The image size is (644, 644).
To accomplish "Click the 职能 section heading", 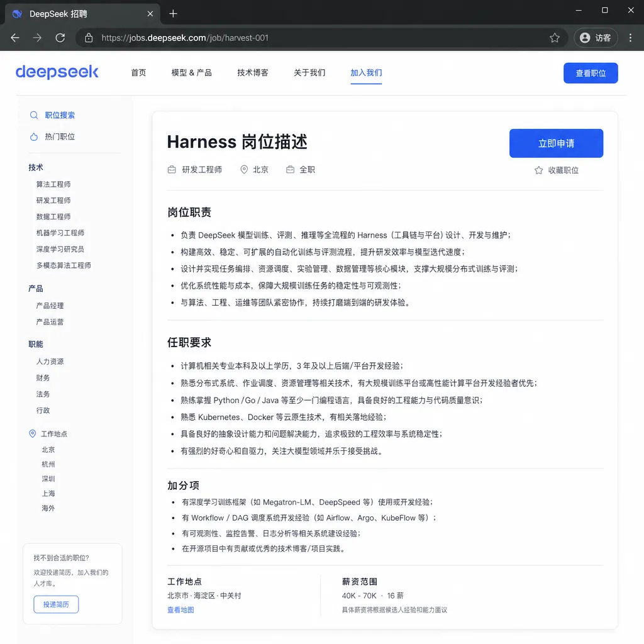I will (36, 344).
